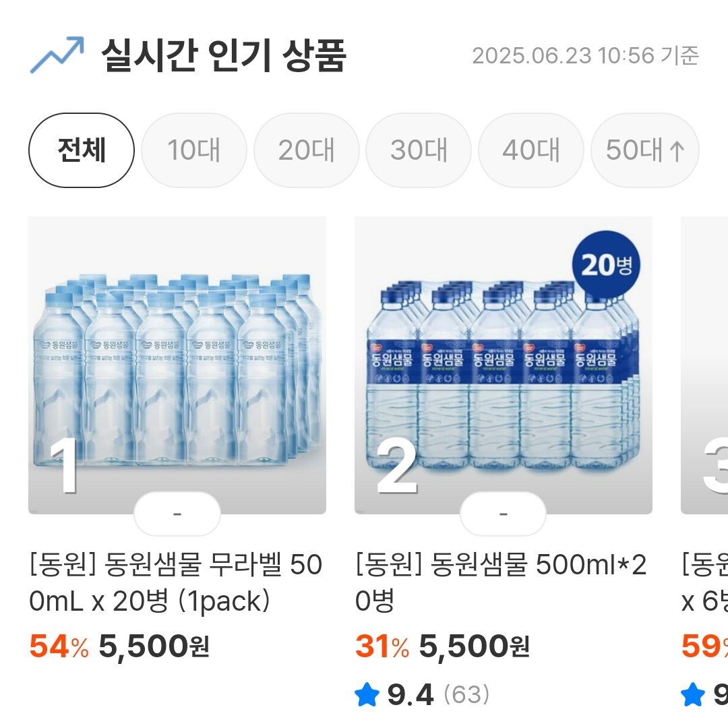This screenshot has width=728, height=728.
Task: Tap the round 20병 badge
Action: (606, 265)
